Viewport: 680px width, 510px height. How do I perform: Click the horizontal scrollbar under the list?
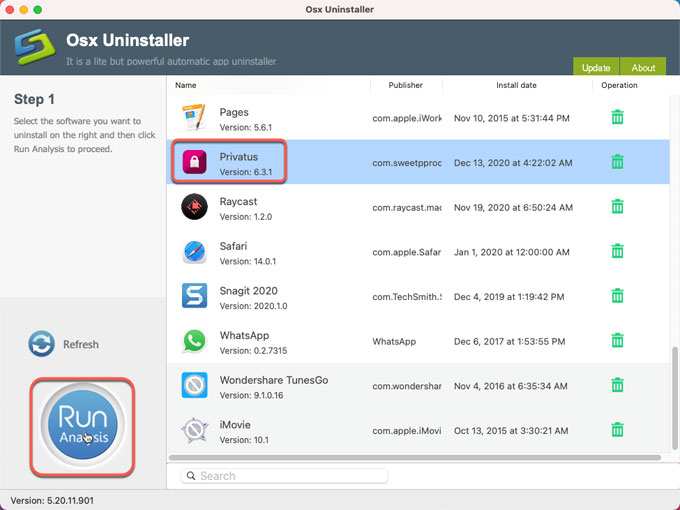[415, 458]
